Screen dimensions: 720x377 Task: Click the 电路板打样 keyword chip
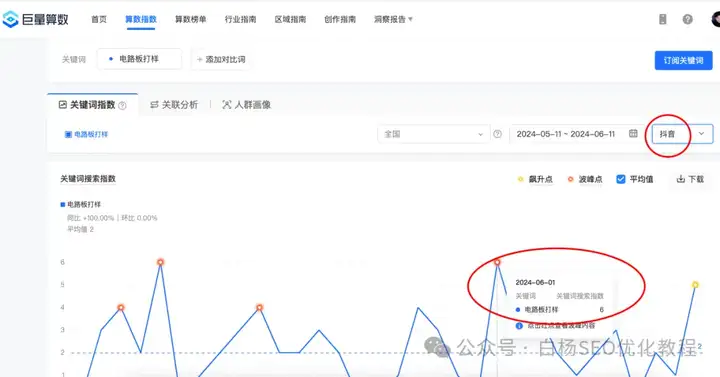click(x=139, y=59)
